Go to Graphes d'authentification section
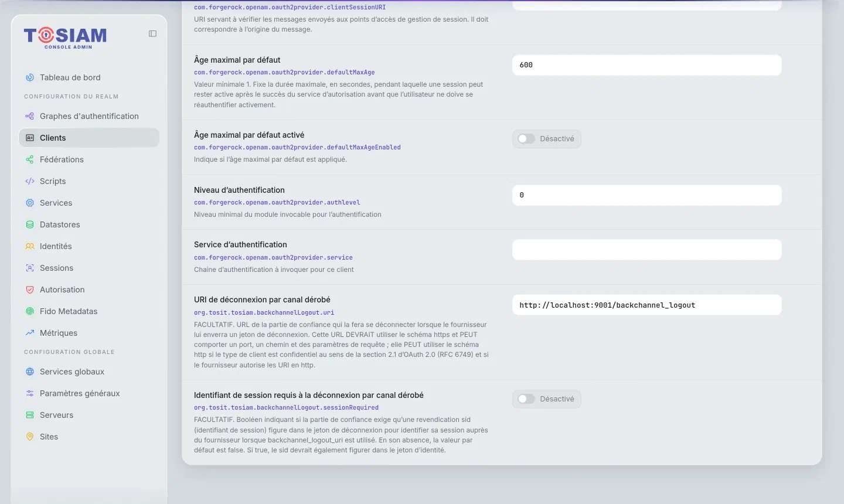This screenshot has height=504, width=844. 89,116
